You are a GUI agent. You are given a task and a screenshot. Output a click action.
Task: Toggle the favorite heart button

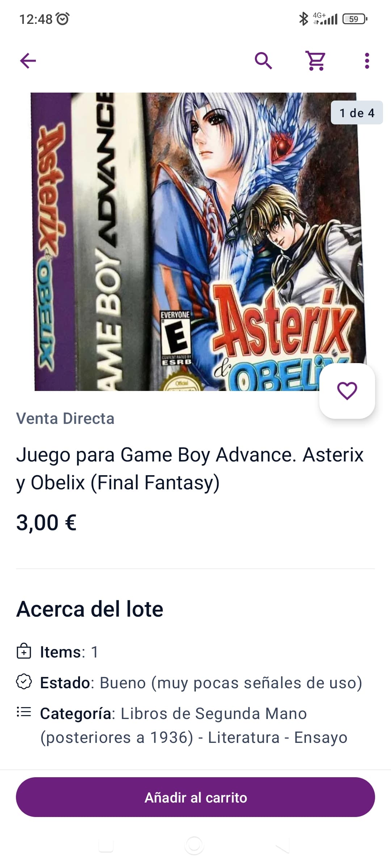(347, 391)
